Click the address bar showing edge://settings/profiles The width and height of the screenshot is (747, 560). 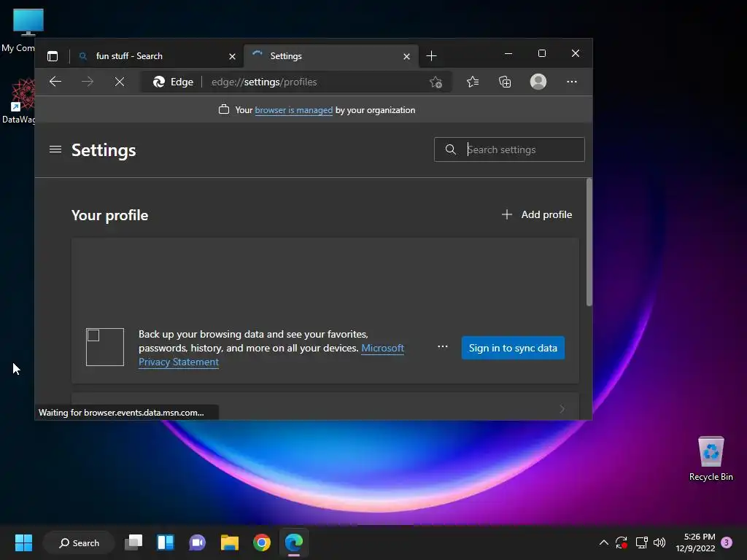pyautogui.click(x=295, y=82)
